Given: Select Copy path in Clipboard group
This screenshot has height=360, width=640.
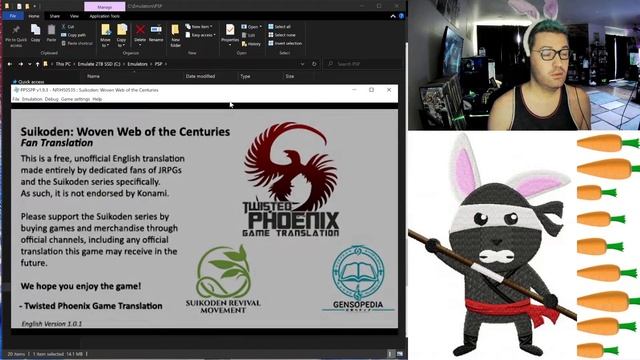Looking at the screenshot, I should click(x=73, y=35).
